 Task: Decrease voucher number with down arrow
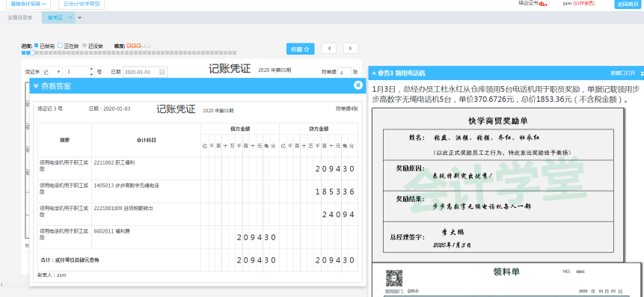(91, 74)
